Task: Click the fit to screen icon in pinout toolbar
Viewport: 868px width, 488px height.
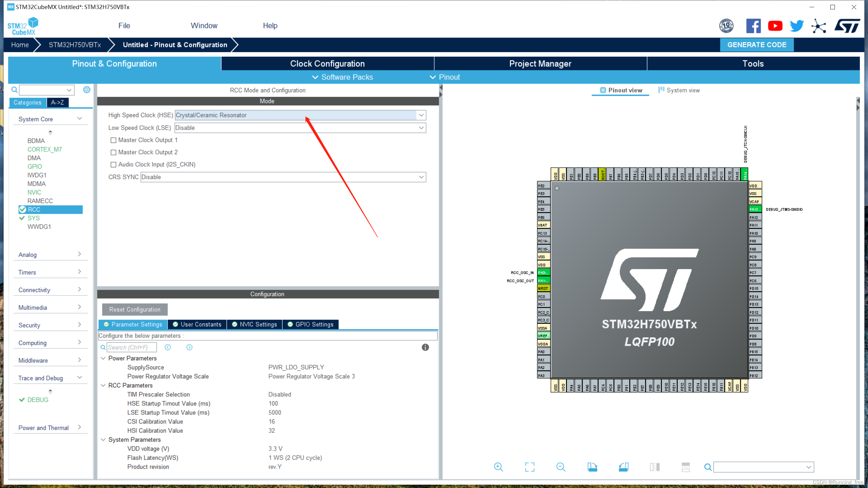Action: pyautogui.click(x=529, y=467)
